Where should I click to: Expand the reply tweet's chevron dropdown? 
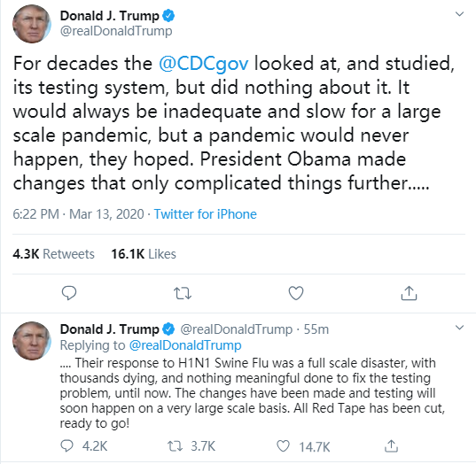(x=460, y=328)
